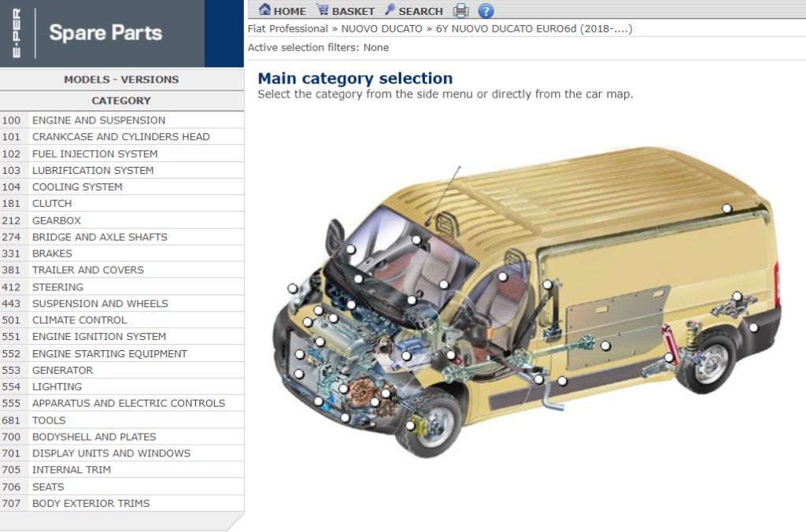
Task: Select hotspot on the rear shock absorber
Action: (x=669, y=357)
